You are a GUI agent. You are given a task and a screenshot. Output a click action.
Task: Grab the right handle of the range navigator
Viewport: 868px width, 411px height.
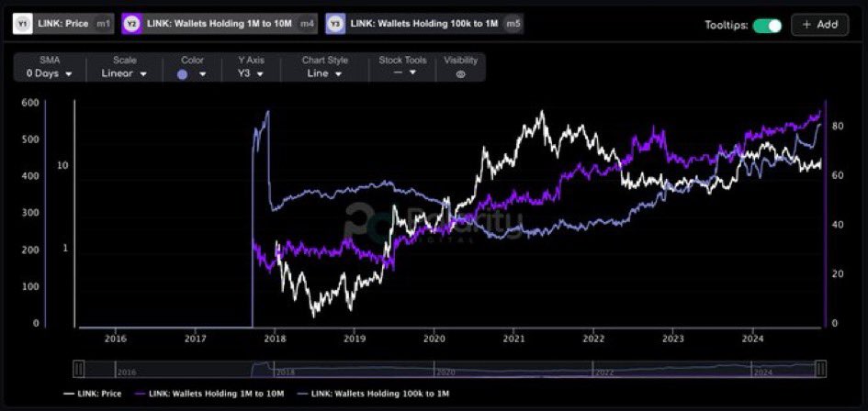click(x=821, y=369)
